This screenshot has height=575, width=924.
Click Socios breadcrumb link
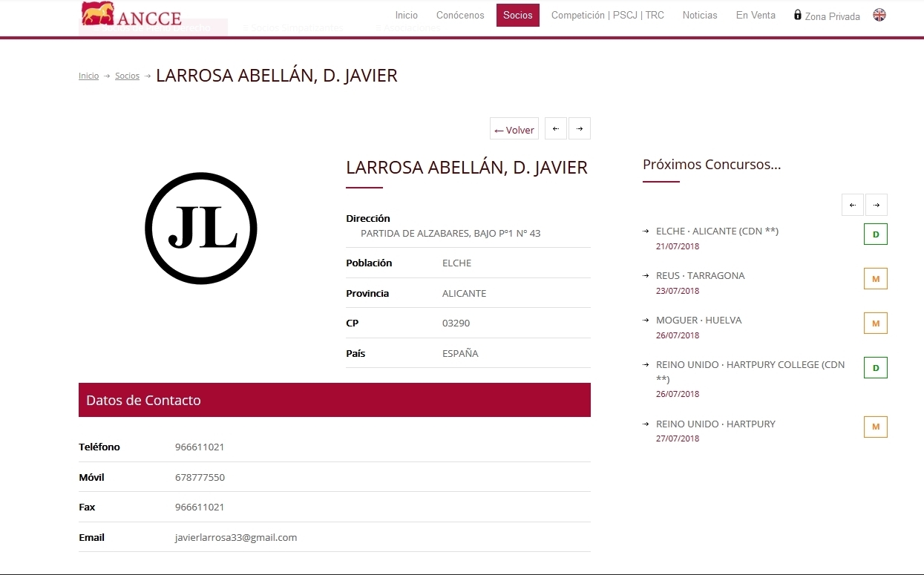127,76
